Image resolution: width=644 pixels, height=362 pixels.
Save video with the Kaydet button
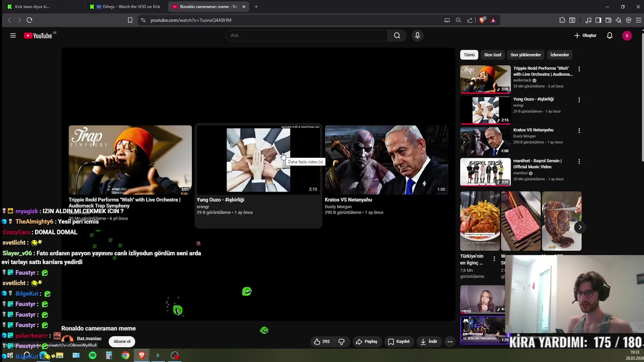398,341
